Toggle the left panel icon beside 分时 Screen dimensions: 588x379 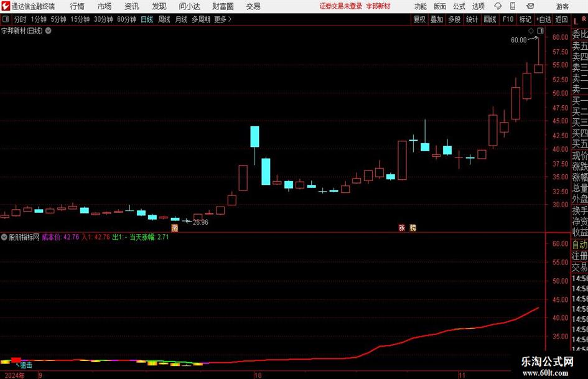pos(6,19)
